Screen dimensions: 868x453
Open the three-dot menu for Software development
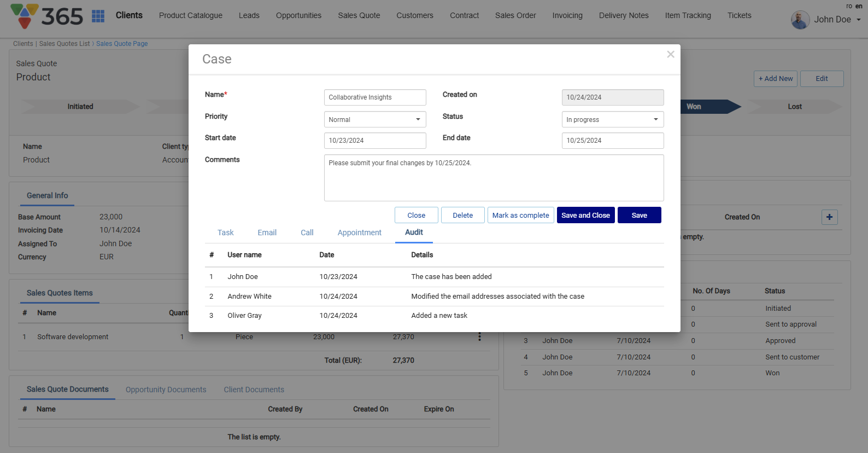pyautogui.click(x=479, y=337)
